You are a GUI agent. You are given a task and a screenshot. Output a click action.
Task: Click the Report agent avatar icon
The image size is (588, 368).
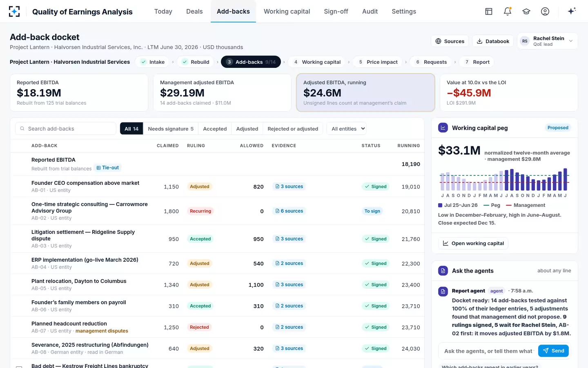click(443, 292)
